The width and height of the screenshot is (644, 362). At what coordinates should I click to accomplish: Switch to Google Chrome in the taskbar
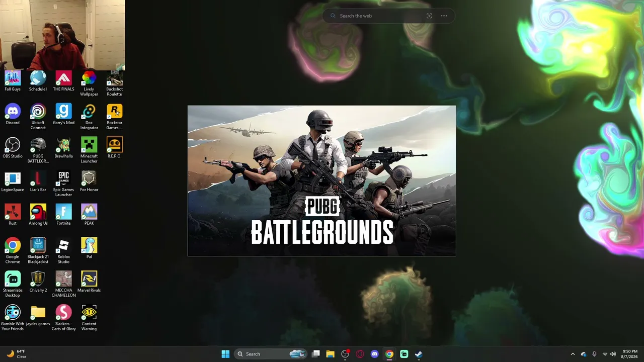389,354
